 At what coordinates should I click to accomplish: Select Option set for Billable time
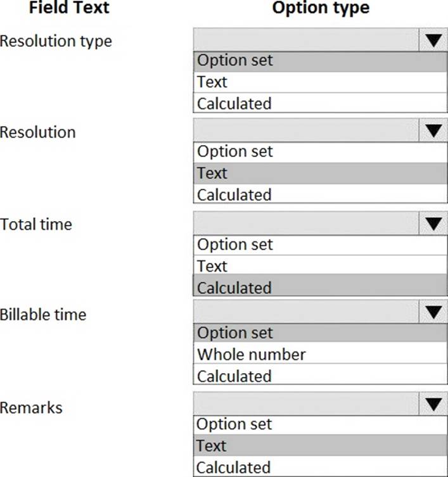pyautogui.click(x=321, y=333)
